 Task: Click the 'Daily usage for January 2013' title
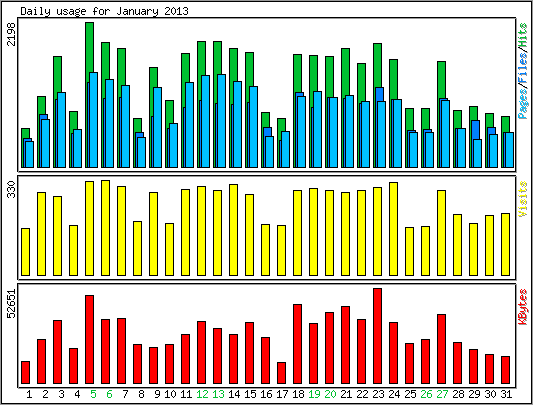(104, 11)
